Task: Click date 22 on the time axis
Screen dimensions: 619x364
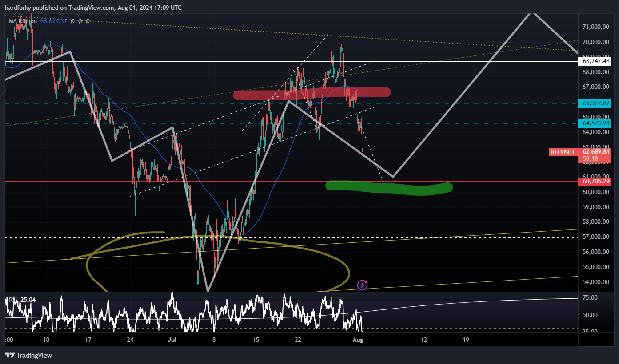Action: (x=298, y=340)
